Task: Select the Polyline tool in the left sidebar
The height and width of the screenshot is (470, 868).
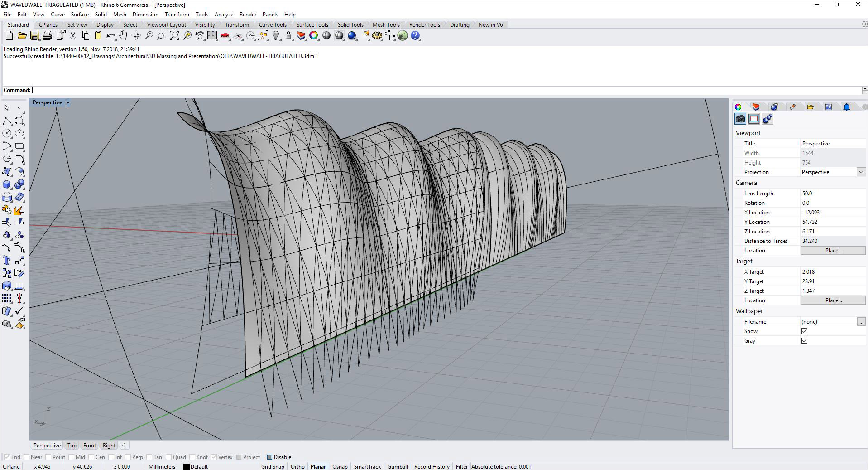Action: (x=7, y=121)
